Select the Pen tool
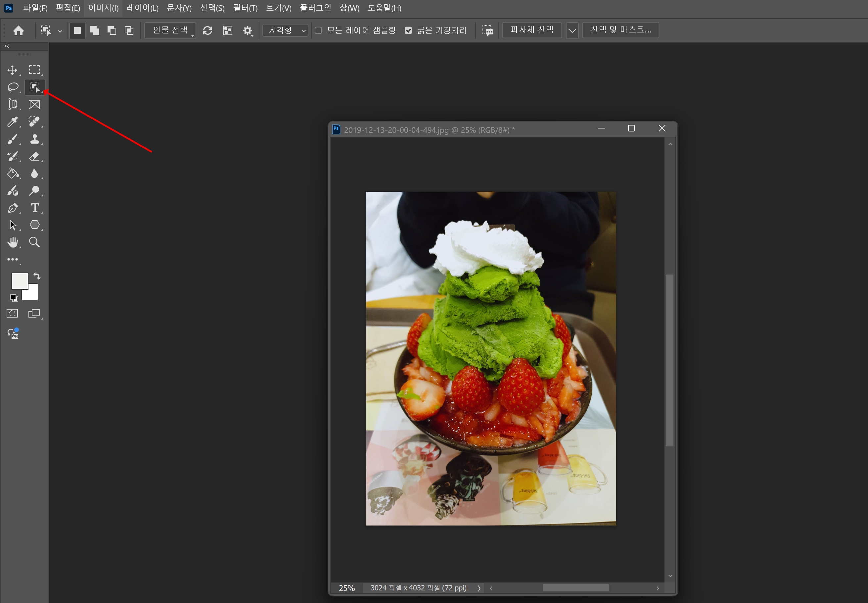This screenshot has width=868, height=603. click(13, 208)
